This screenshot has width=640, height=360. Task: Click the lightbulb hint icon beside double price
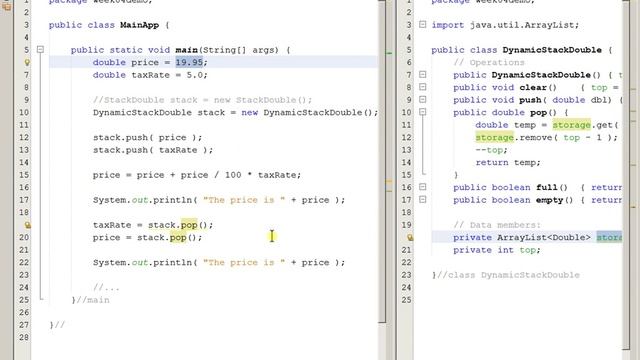[x=27, y=62]
